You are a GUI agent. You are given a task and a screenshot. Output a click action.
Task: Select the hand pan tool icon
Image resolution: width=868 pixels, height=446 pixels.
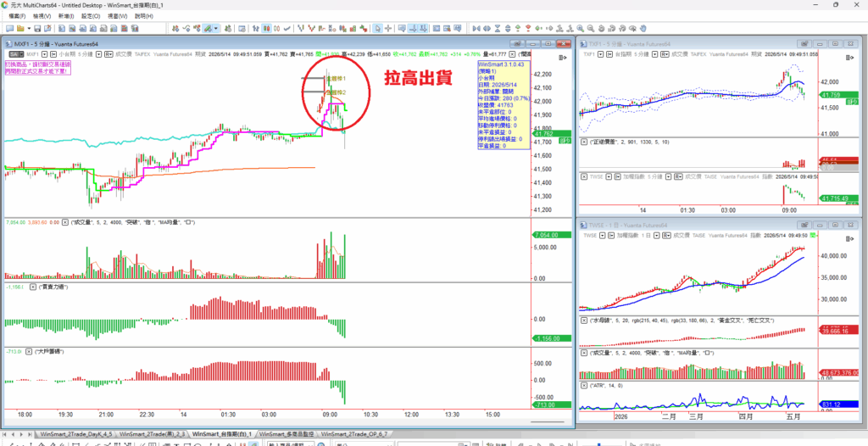click(x=643, y=28)
